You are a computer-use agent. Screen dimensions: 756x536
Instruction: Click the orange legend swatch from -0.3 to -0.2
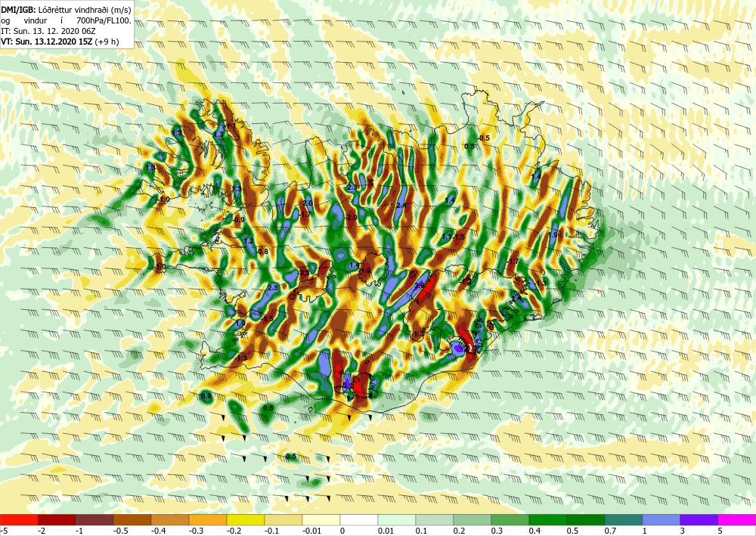(x=208, y=519)
